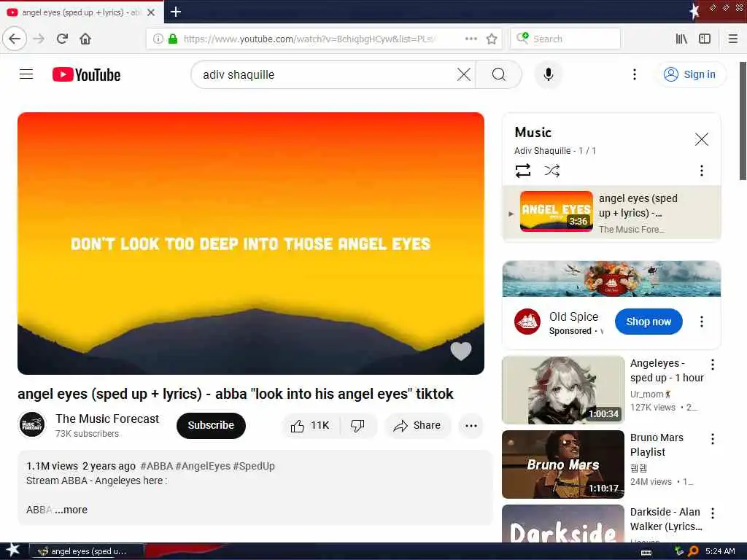Click Shop now on Old Spice ad
This screenshot has width=747, height=560.
649,322
